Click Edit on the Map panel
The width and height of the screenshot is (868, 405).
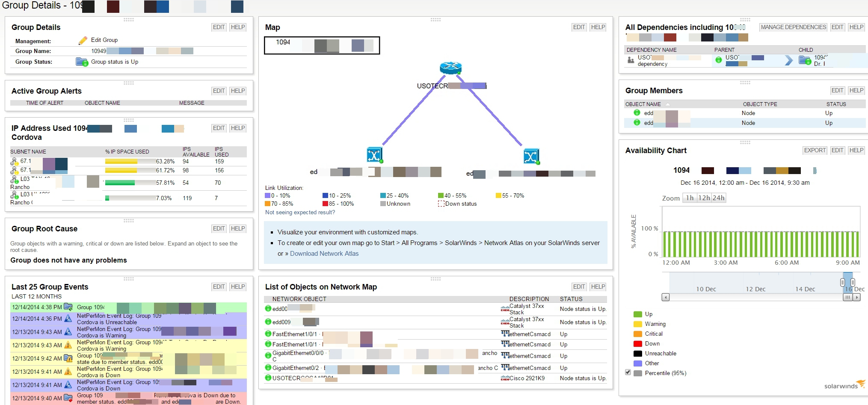[x=579, y=27]
